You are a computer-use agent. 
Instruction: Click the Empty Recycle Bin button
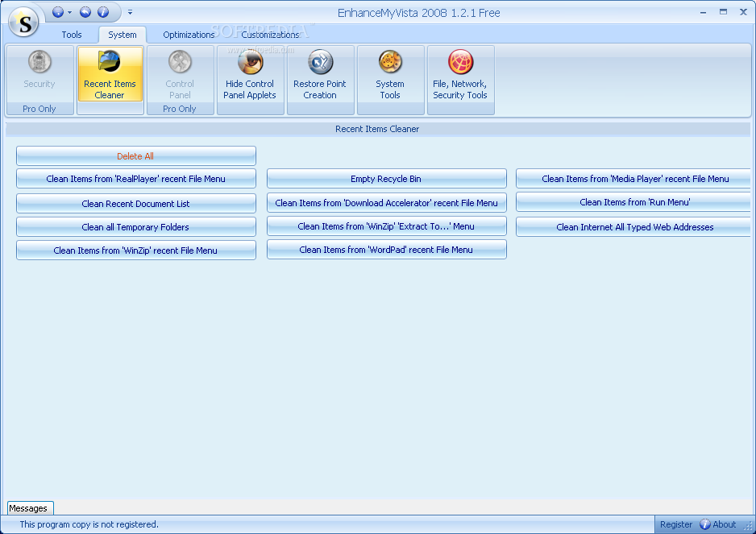click(387, 179)
